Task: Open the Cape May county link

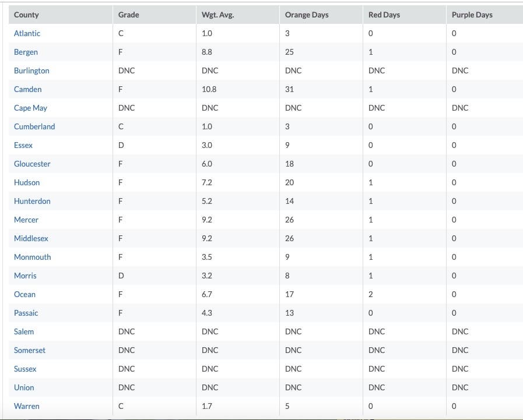Action: tap(30, 108)
